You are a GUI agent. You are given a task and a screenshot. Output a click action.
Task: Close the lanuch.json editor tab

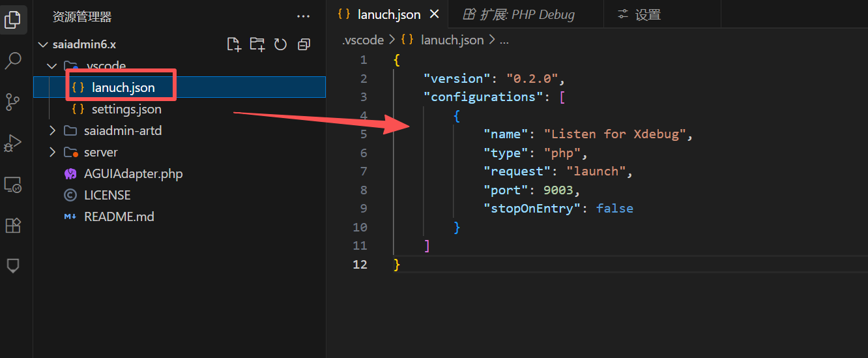click(435, 14)
